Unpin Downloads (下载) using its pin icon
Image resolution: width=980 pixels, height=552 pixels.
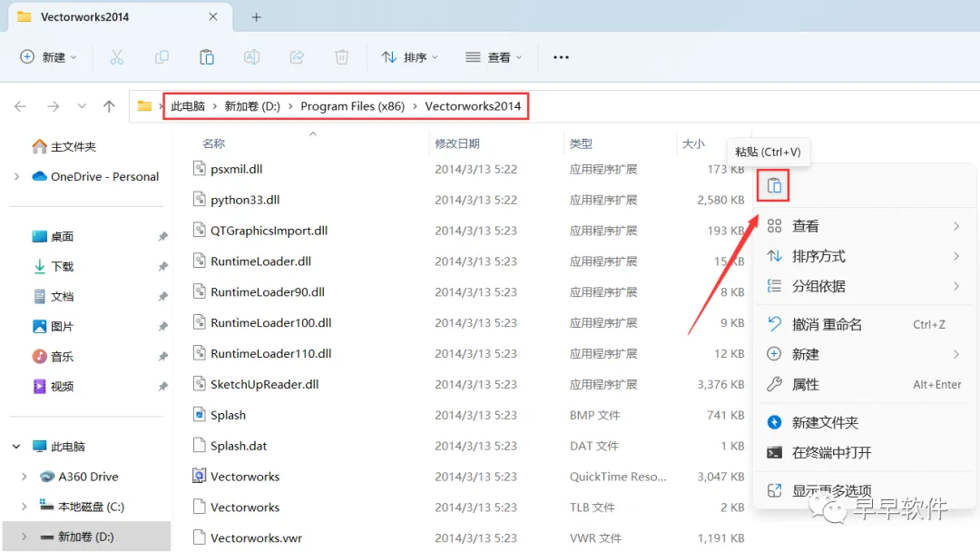(162, 266)
